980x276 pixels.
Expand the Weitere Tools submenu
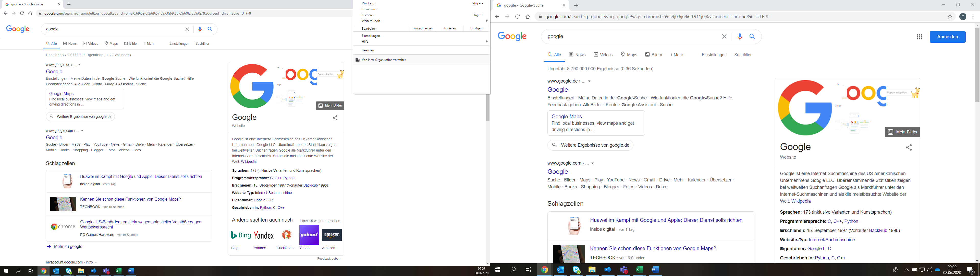422,21
